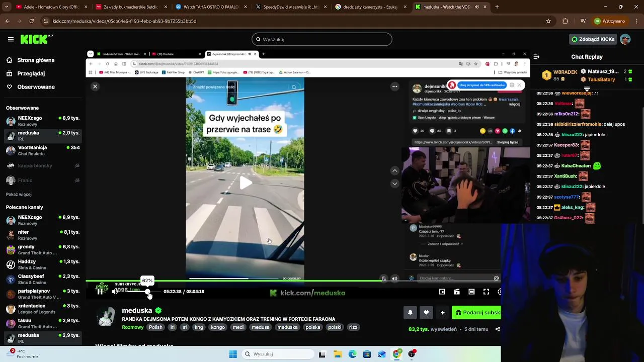The width and height of the screenshot is (644, 362).
Task: Click Zdobądź KICKs button
Action: click(593, 39)
